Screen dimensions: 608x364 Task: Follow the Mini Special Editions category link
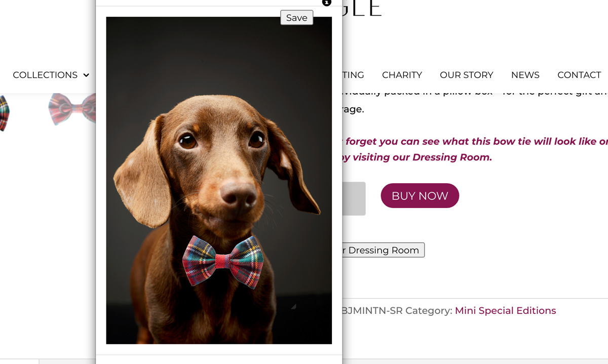(x=505, y=311)
